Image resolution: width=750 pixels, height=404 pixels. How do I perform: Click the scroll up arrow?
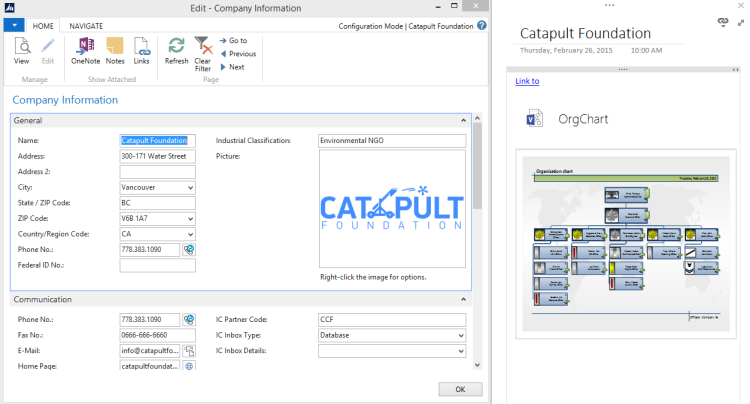477,118
